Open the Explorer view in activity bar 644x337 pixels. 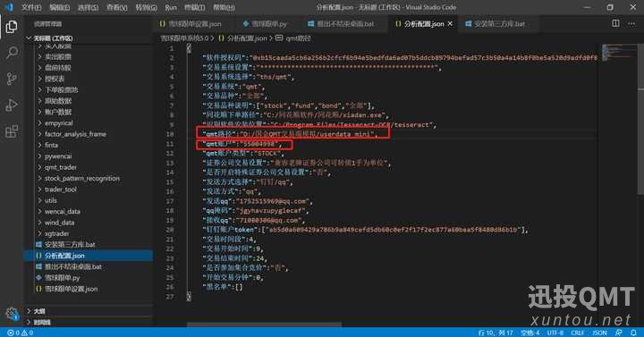point(12,27)
